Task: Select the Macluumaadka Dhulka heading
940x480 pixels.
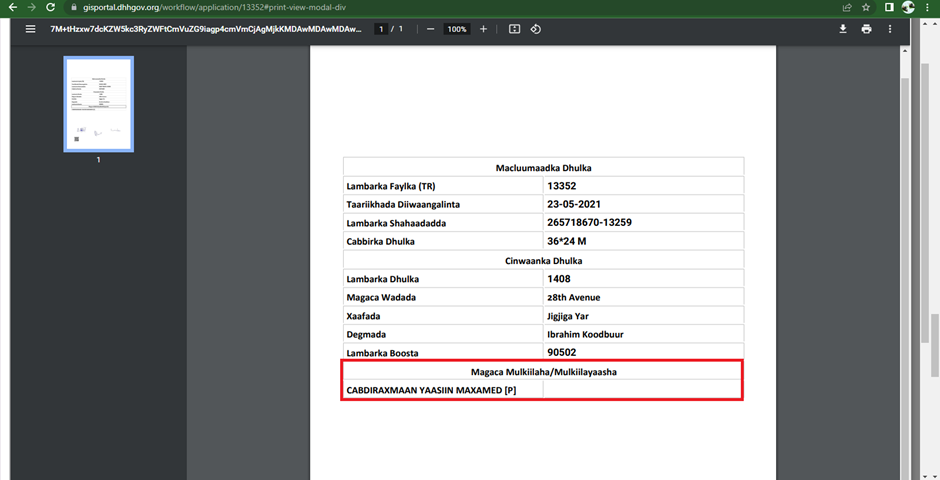Action: point(543,168)
